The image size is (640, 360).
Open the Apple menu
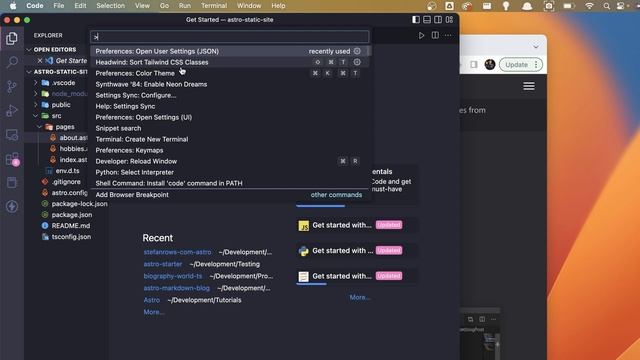pyautogui.click(x=13, y=6)
